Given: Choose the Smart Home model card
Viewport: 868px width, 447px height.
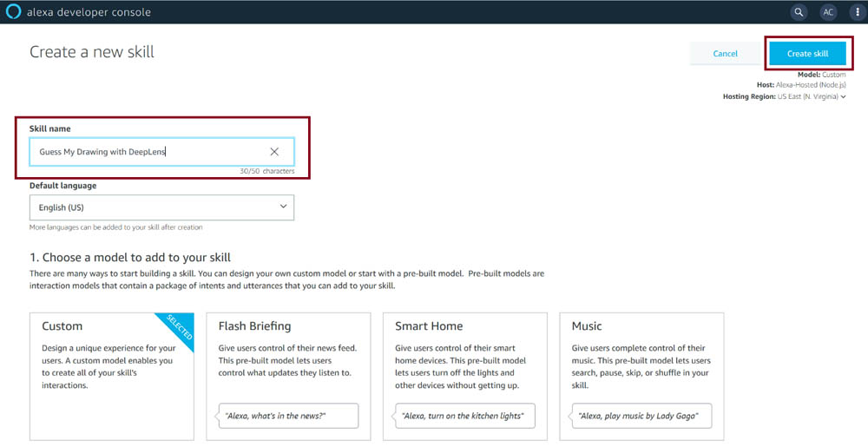Looking at the screenshot, I should pyautogui.click(x=465, y=376).
